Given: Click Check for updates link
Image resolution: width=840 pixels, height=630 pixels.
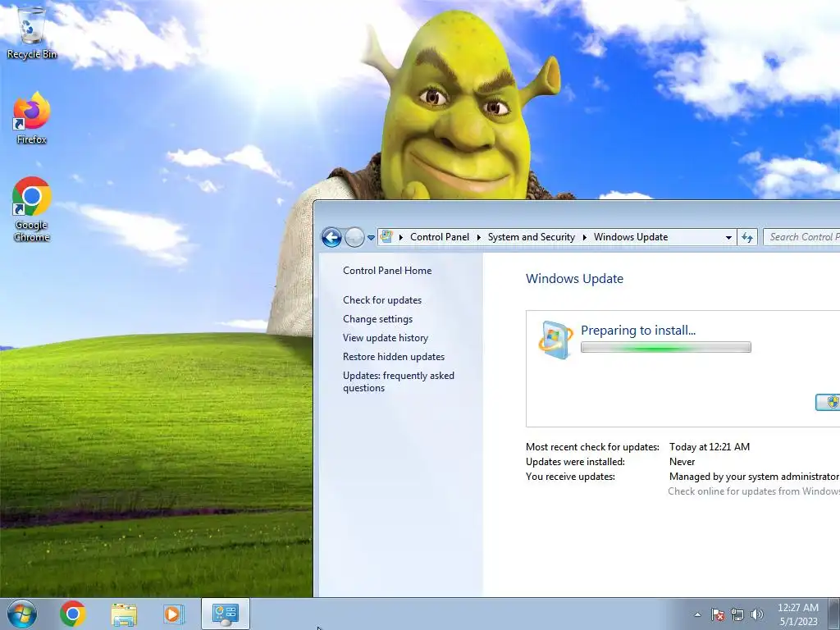Looking at the screenshot, I should pos(382,300).
